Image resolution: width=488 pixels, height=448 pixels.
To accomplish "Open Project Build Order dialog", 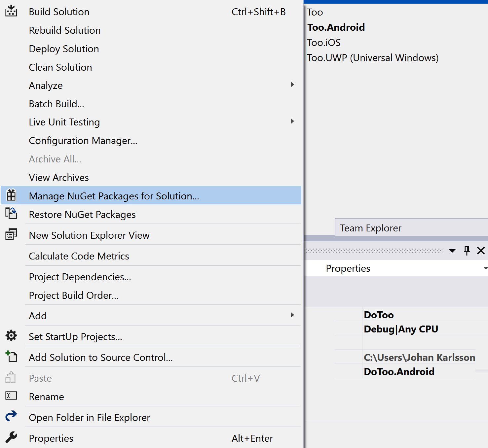I will (x=151, y=295).
